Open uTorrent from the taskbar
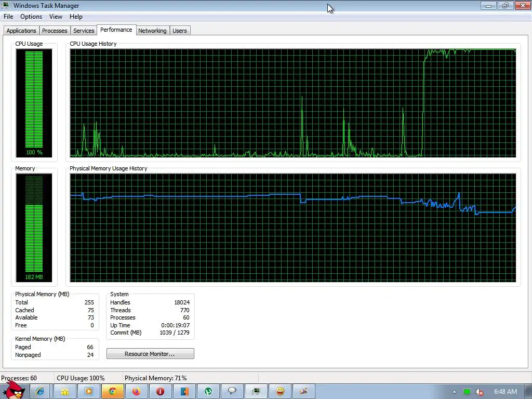Image resolution: width=532 pixels, height=399 pixels. (x=208, y=392)
